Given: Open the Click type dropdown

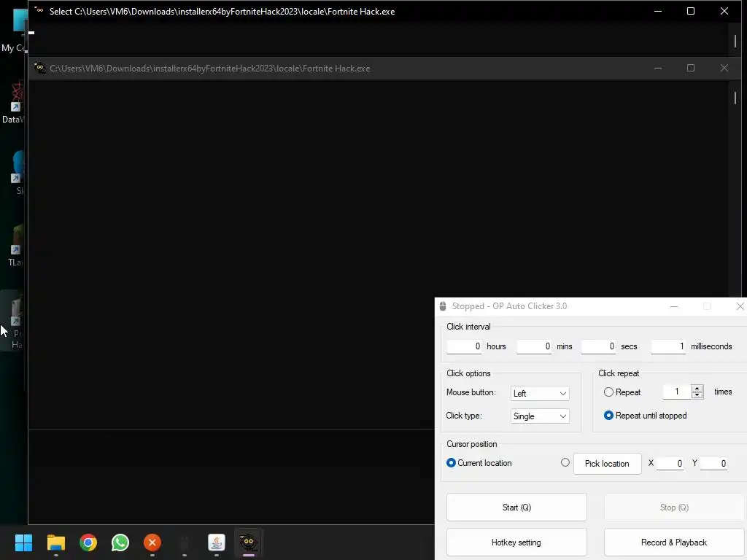Looking at the screenshot, I should pyautogui.click(x=540, y=416).
